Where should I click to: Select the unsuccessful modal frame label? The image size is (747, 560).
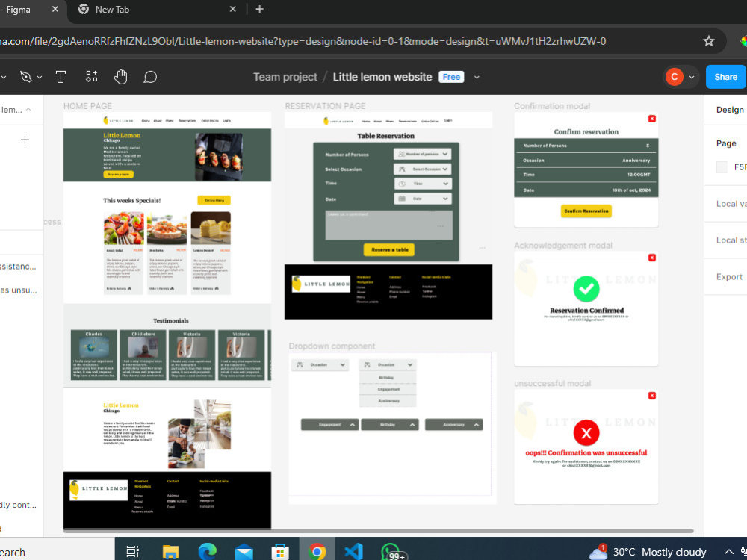click(552, 383)
